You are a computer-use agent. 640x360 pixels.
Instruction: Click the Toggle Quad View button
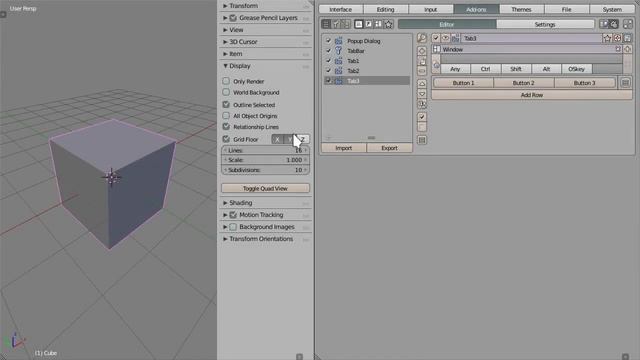pos(265,188)
